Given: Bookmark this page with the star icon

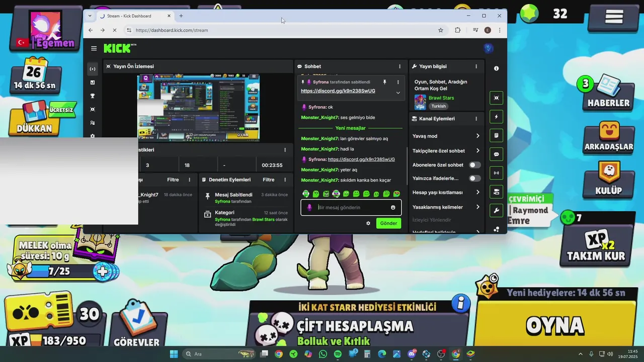Looking at the screenshot, I should pos(441,30).
